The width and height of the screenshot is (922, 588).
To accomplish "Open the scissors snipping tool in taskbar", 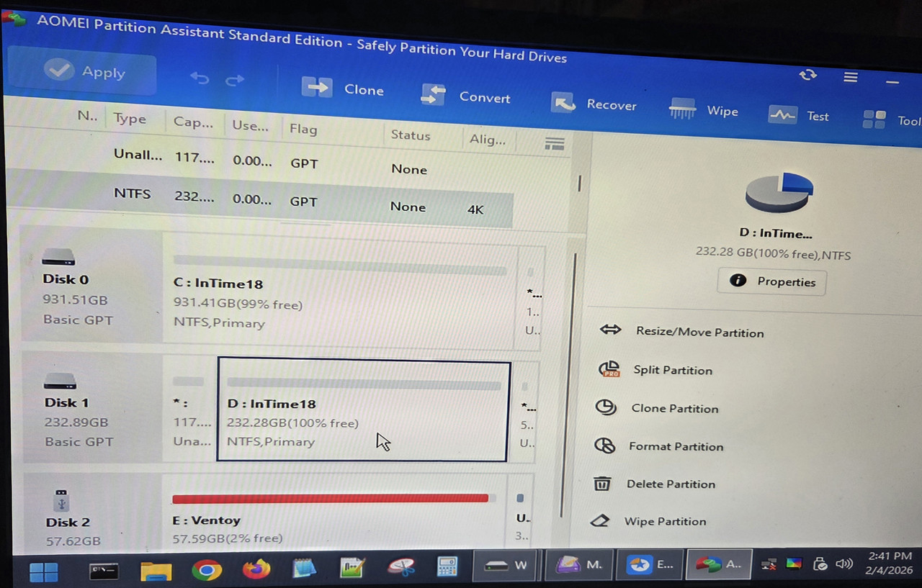I will click(401, 567).
